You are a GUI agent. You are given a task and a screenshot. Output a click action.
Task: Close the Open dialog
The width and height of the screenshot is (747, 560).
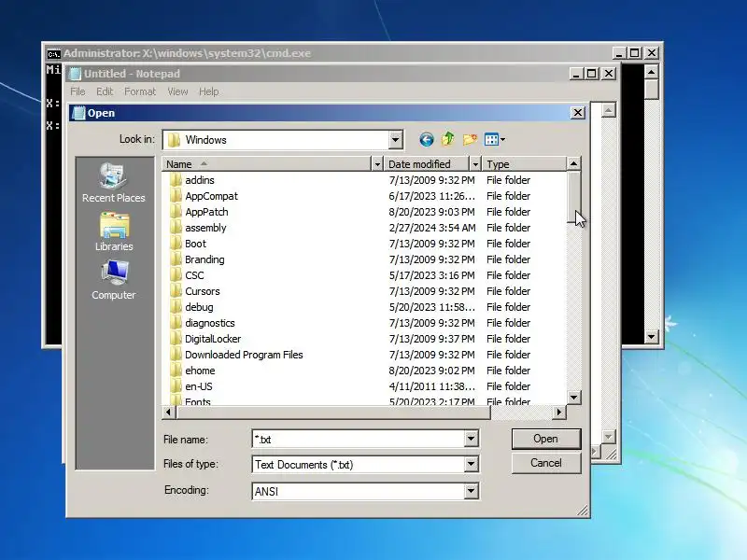[x=577, y=113]
